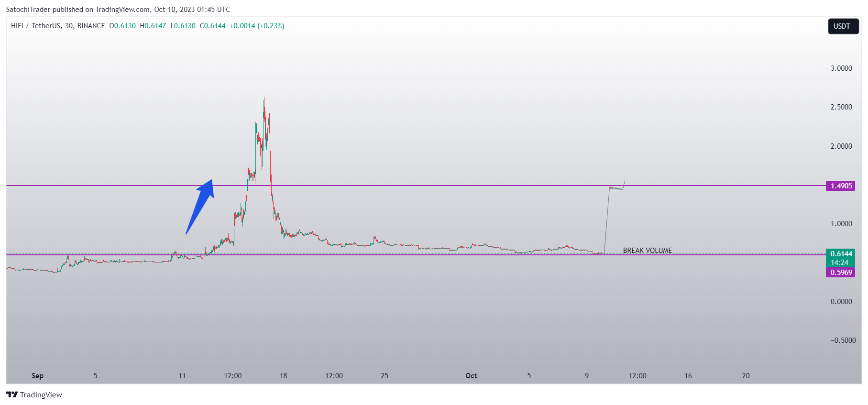
Task: Click the close value C0.6144
Action: click(x=213, y=26)
